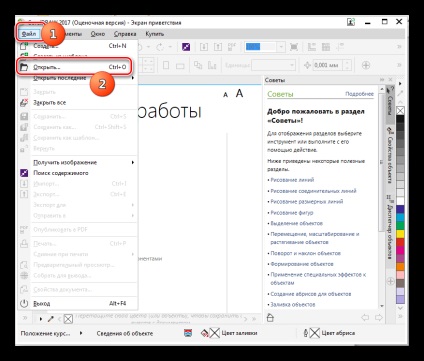
Task: Expand the Получить изображение submenu
Action: pyautogui.click(x=133, y=162)
